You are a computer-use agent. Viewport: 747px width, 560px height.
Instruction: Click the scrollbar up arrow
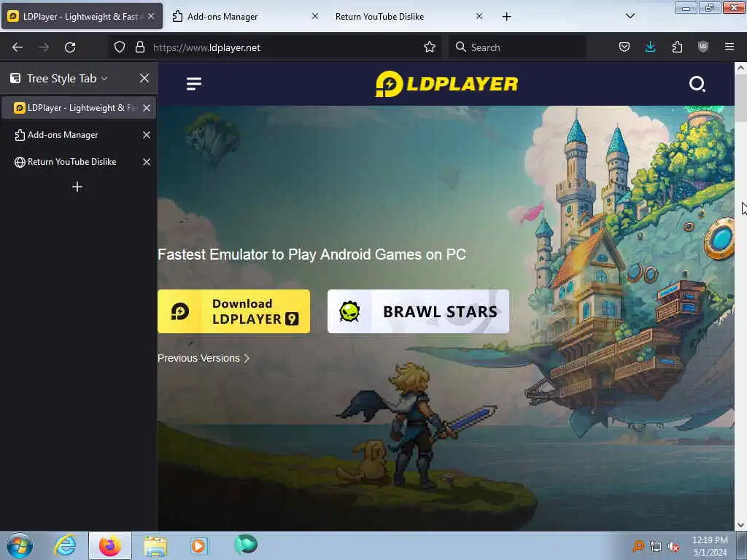(740, 68)
